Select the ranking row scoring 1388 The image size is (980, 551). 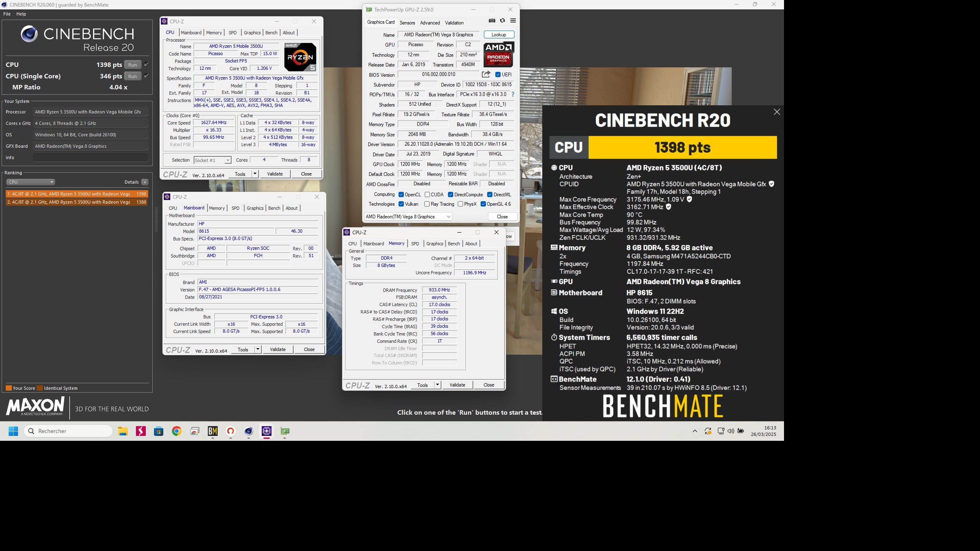77,202
